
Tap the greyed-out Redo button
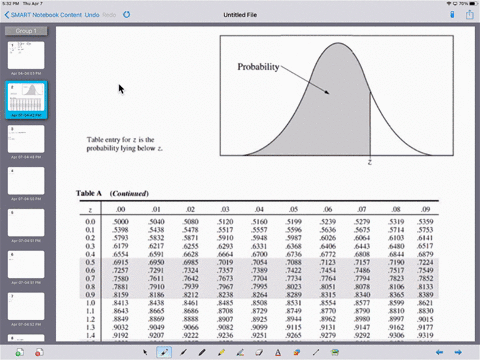point(109,15)
